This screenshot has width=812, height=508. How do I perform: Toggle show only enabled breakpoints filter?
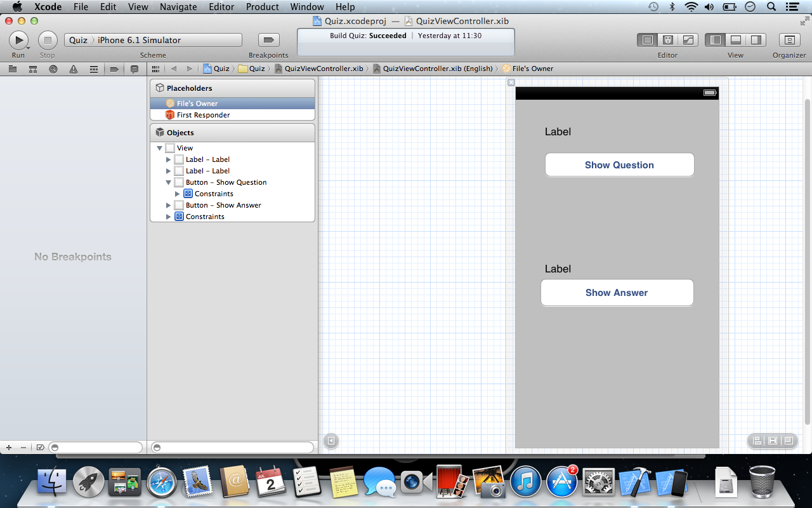click(40, 448)
